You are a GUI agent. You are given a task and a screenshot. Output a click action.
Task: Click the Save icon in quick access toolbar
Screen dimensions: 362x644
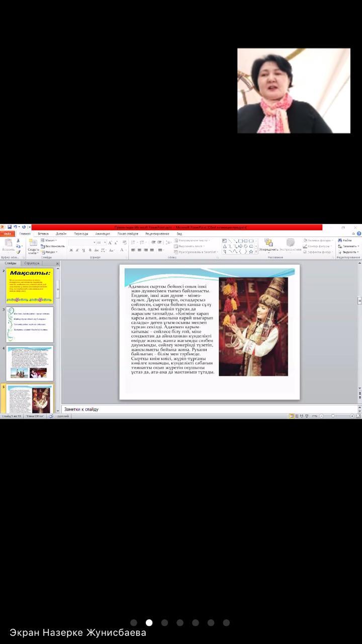pyautogui.click(x=9, y=227)
